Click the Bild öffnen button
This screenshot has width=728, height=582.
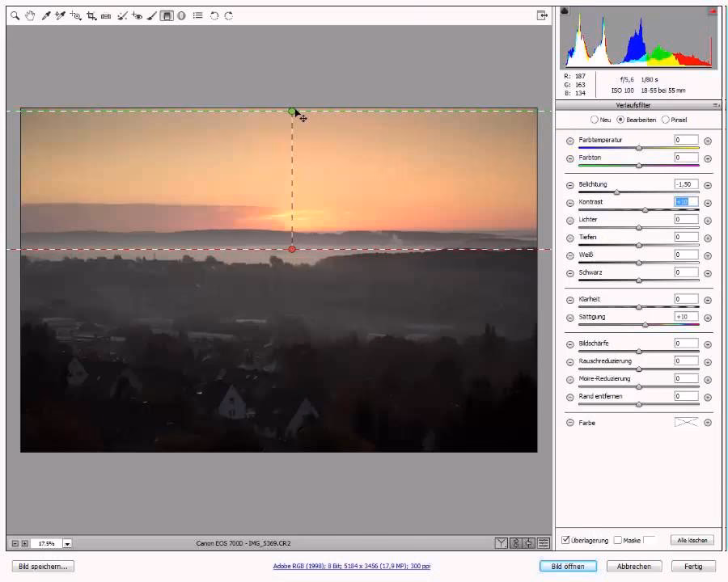567,566
